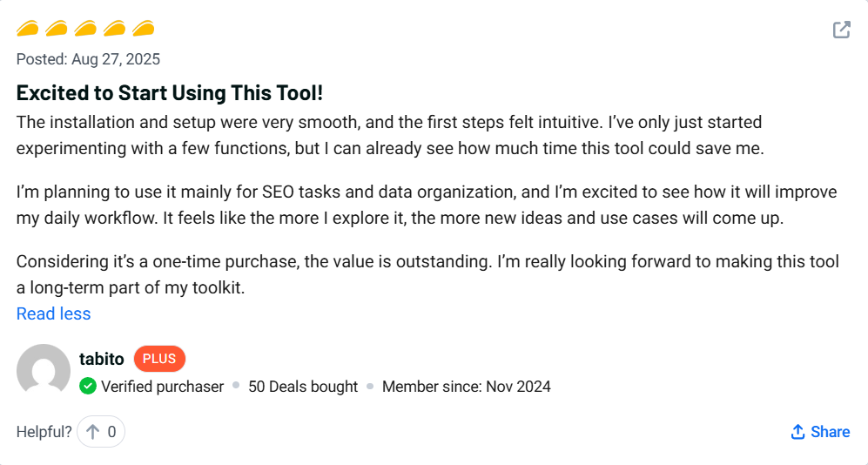868x465 pixels.
Task: Click the fourth taco rating icon
Action: 114,29
